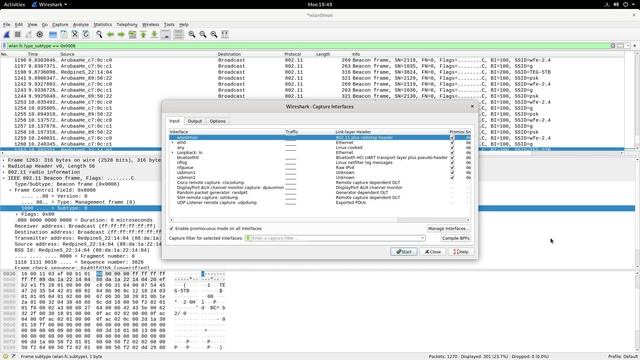Click the Close button in the capture dialog
This screenshot has height=360, width=640.
click(433, 252)
